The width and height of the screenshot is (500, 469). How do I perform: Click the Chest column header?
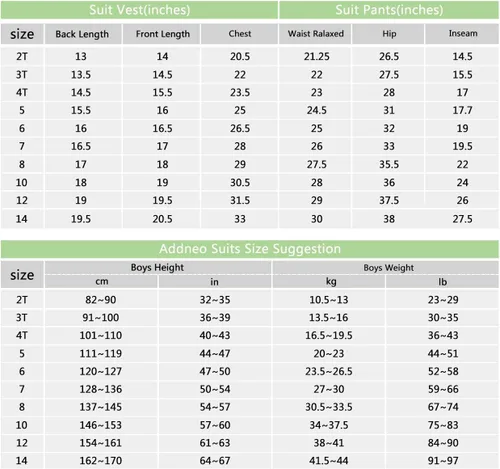click(x=240, y=34)
